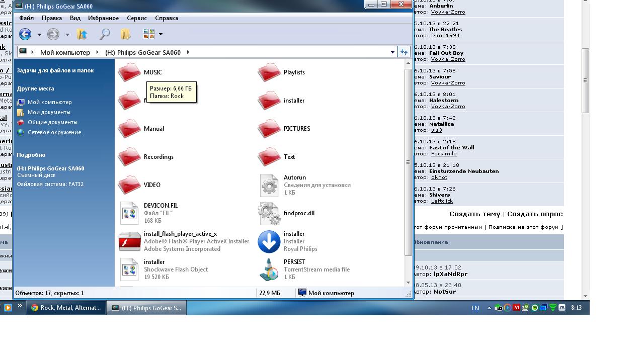Viewport: 644px width, 362px height.
Task: Click the grey Forward arrow button
Action: [x=53, y=34]
